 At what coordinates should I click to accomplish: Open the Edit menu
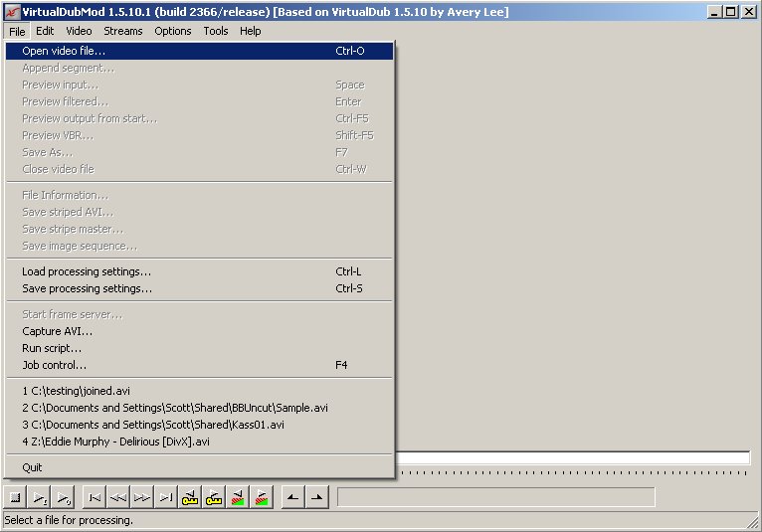(x=45, y=31)
